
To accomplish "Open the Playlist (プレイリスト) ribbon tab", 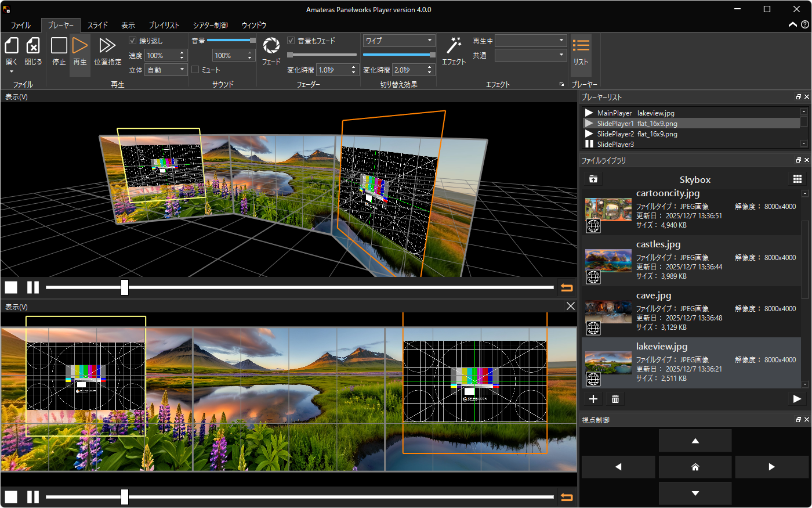I will click(164, 26).
